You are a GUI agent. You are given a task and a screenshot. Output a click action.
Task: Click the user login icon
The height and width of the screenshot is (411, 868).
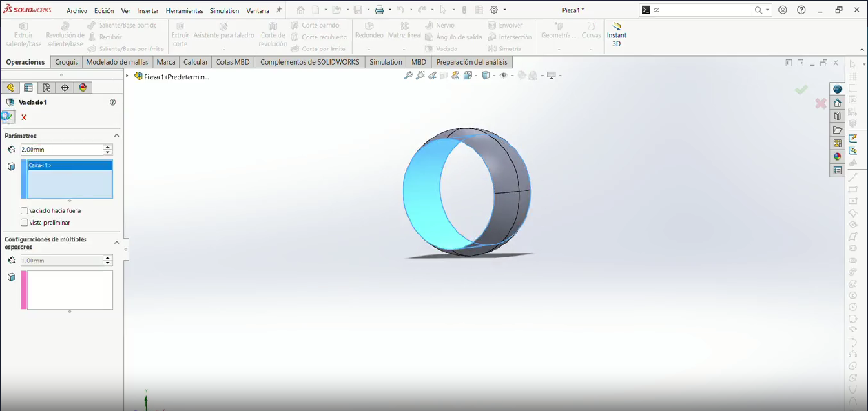[783, 10]
